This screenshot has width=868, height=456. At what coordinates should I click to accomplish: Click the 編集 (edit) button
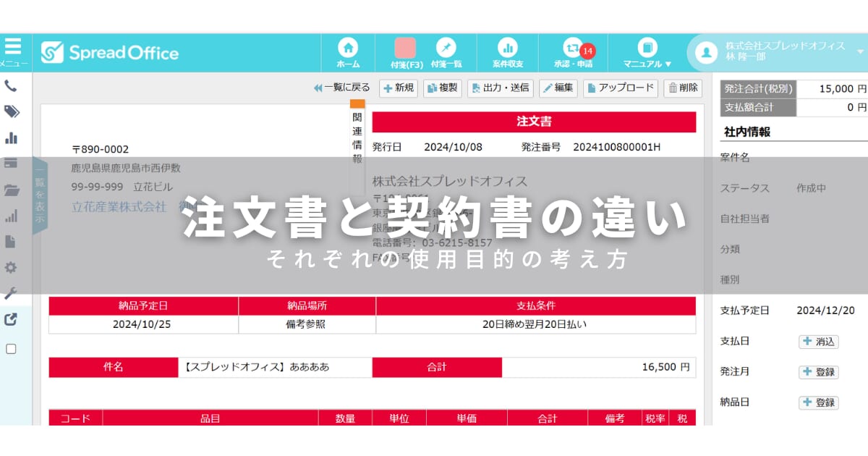[x=558, y=88]
